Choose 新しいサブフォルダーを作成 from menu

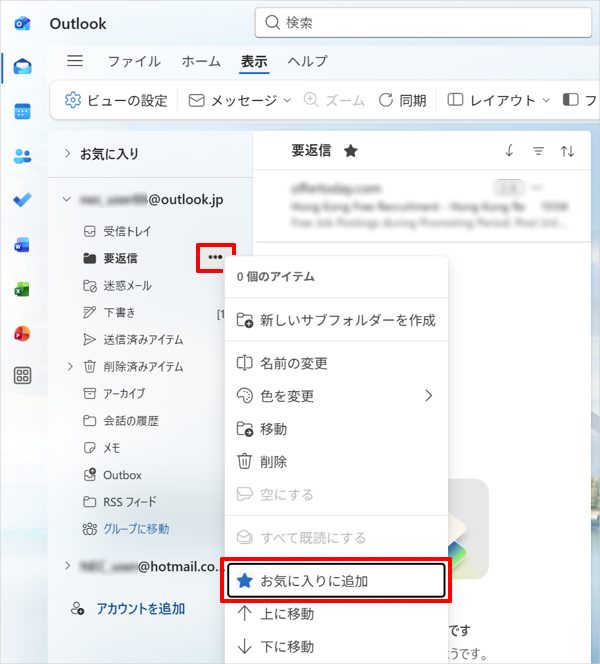[x=336, y=320]
